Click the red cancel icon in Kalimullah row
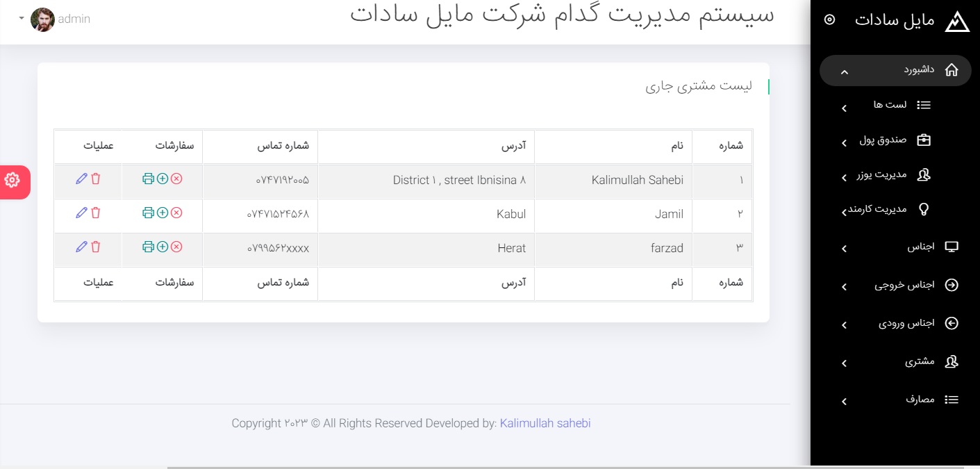 [x=176, y=179]
